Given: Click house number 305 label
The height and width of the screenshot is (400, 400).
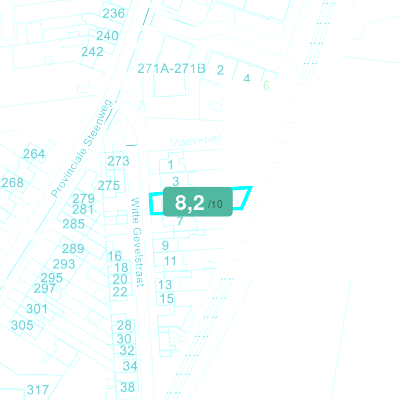Looking at the screenshot, I should point(22,325).
